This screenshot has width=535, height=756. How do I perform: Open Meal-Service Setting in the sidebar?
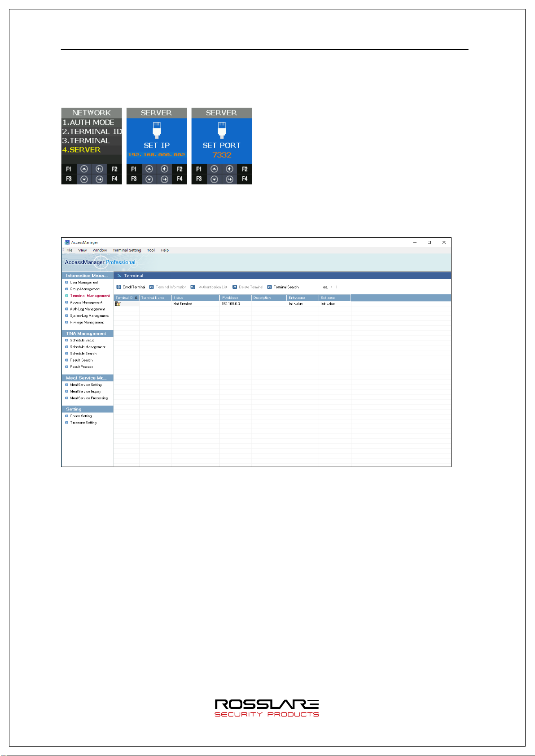[x=86, y=385]
